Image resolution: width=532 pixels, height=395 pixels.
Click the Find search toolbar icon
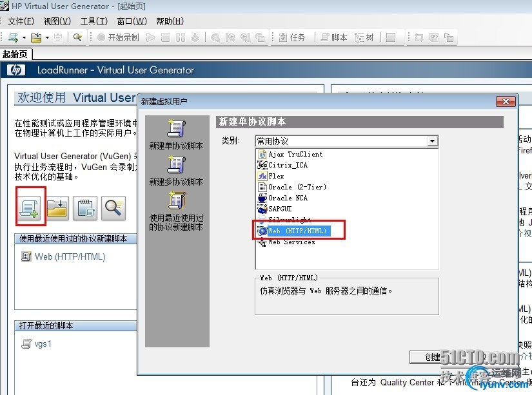coord(77,37)
